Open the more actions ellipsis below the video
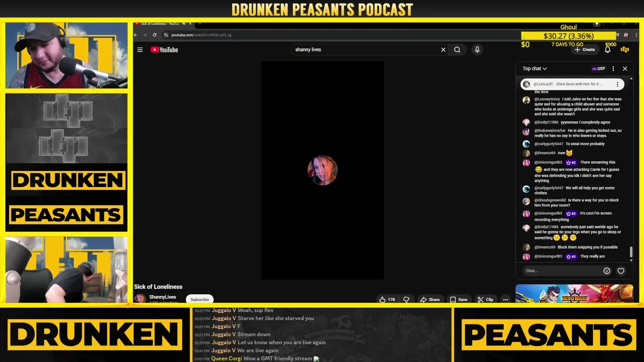 506,300
